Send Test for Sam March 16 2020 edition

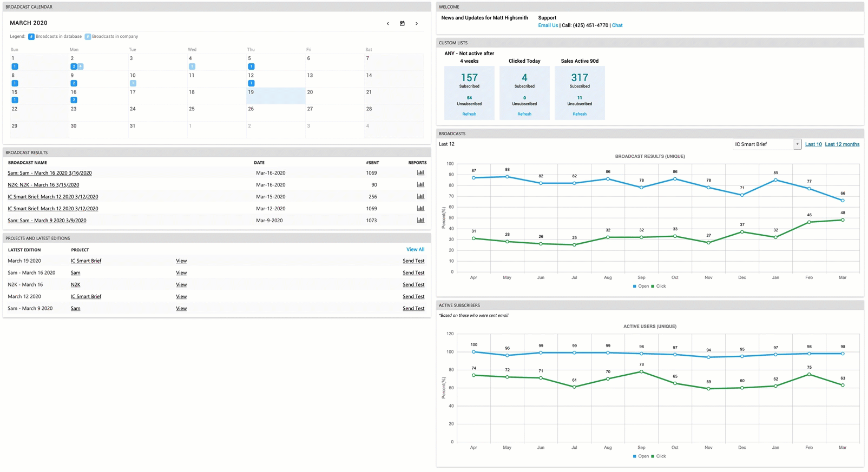coord(413,273)
